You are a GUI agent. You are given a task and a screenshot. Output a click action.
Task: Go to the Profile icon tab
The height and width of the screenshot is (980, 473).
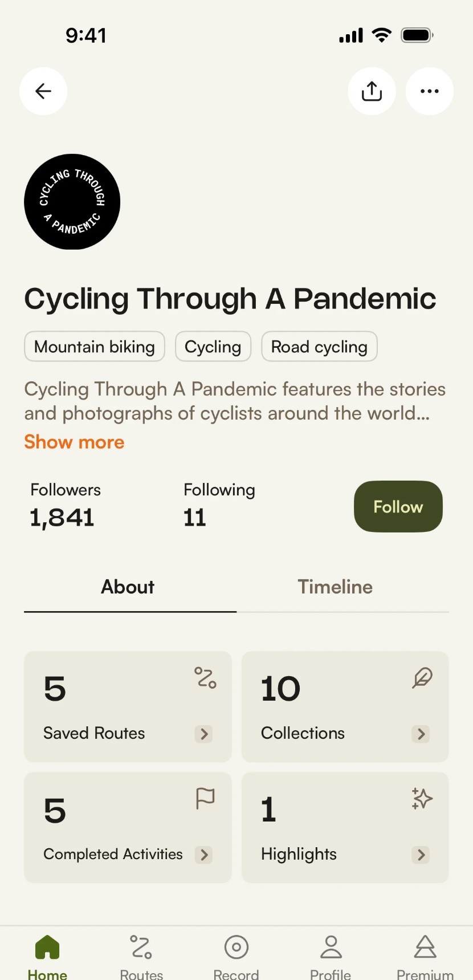tap(331, 948)
